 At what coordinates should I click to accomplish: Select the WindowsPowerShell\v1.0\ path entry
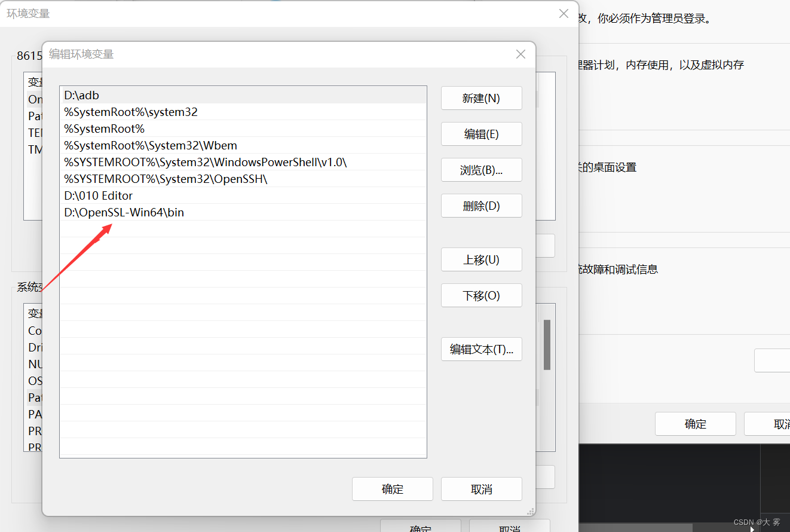[x=243, y=162]
